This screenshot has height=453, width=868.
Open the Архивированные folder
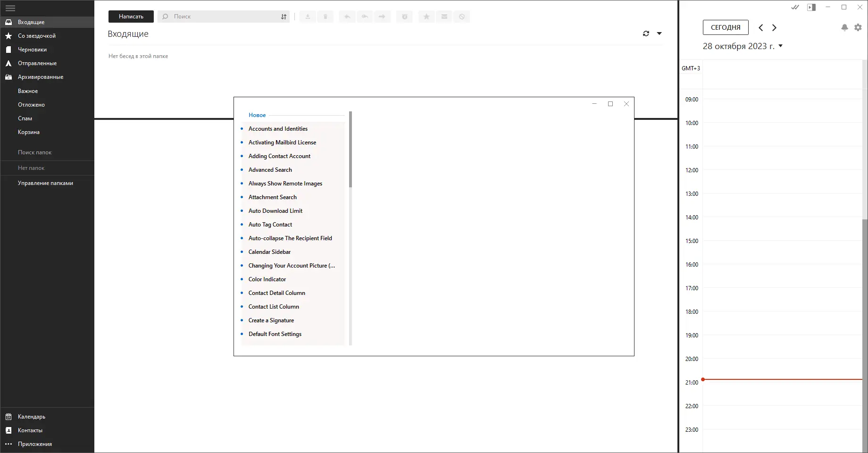click(47, 77)
